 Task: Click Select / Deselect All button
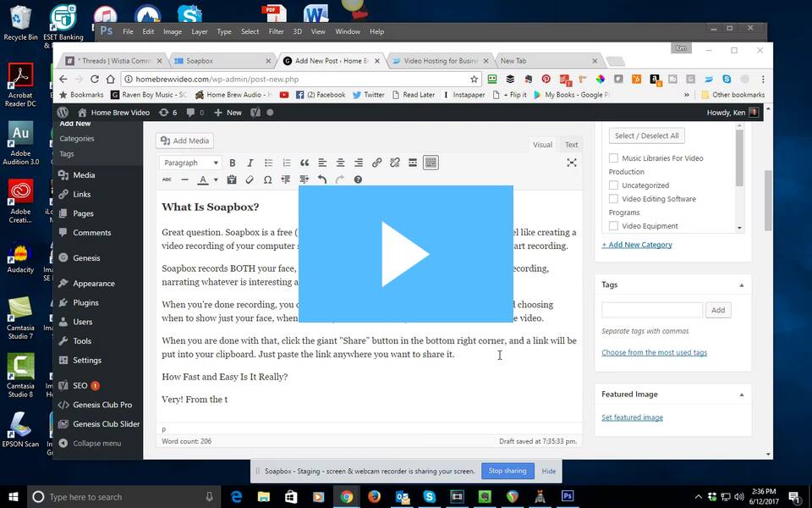pyautogui.click(x=647, y=135)
